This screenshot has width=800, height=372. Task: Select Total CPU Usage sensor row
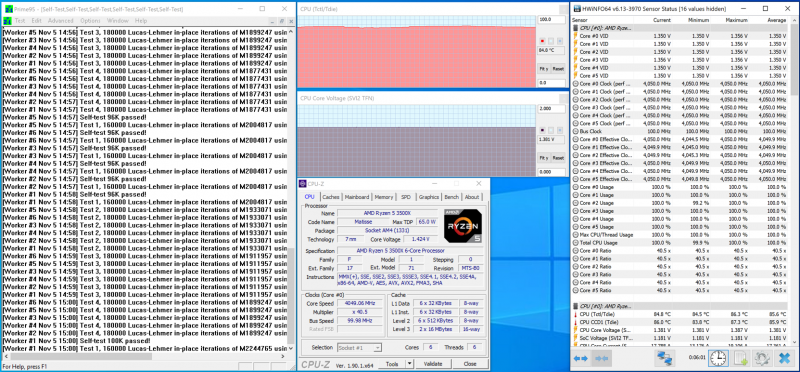[681, 242]
